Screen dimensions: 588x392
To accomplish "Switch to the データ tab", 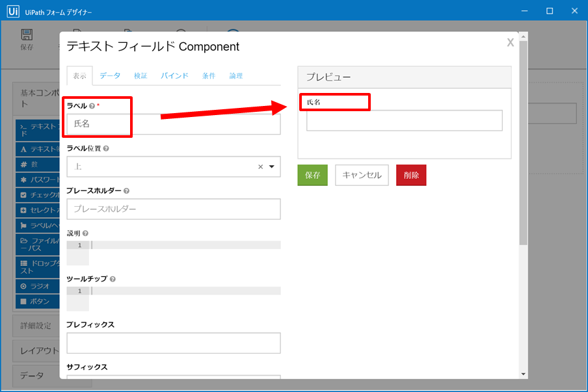I will [110, 75].
